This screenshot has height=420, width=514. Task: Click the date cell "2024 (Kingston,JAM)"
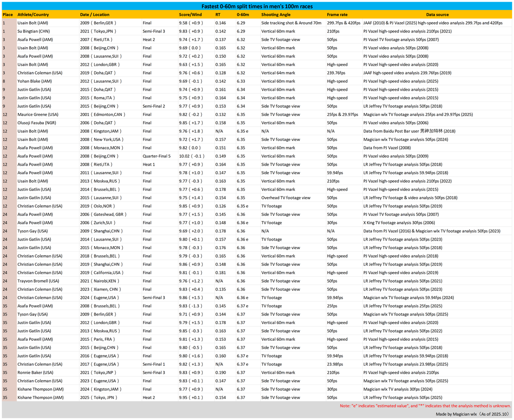point(101,389)
